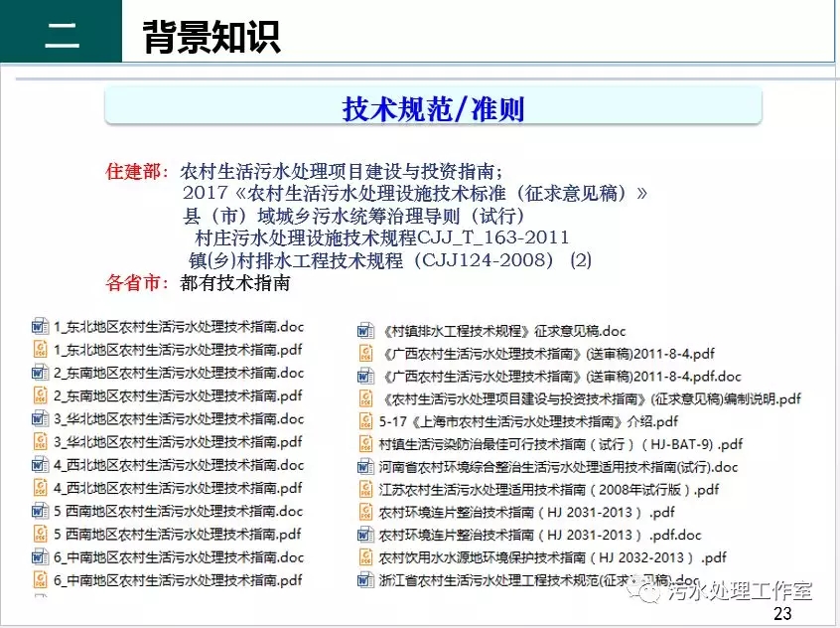840x628 pixels.
Task: Click the green 二 section number block
Action: [61, 37]
